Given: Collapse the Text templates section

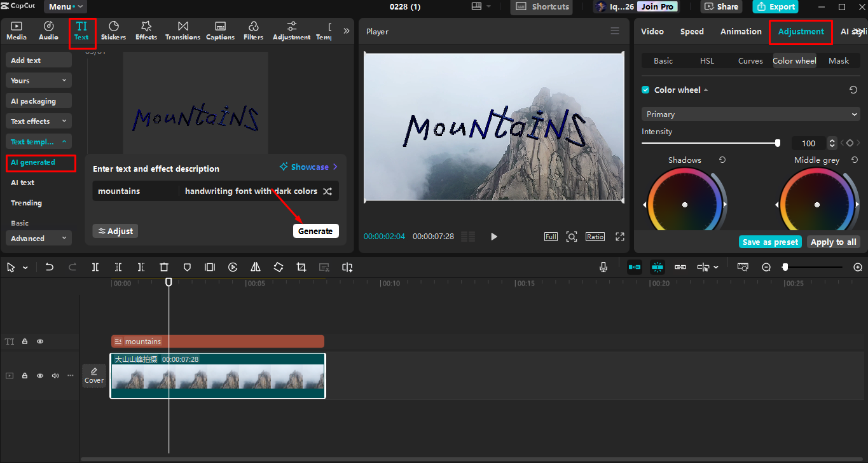Looking at the screenshot, I should (38, 141).
